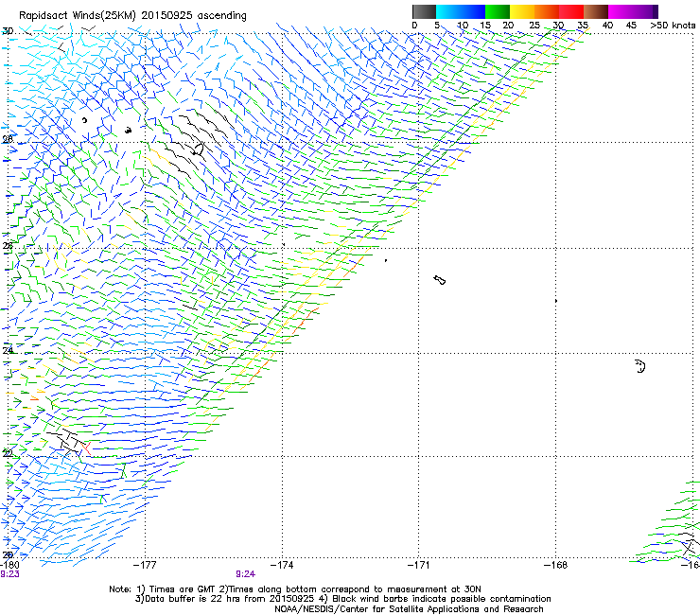
Task: Click the island outline east of -171
Action: click(x=440, y=280)
